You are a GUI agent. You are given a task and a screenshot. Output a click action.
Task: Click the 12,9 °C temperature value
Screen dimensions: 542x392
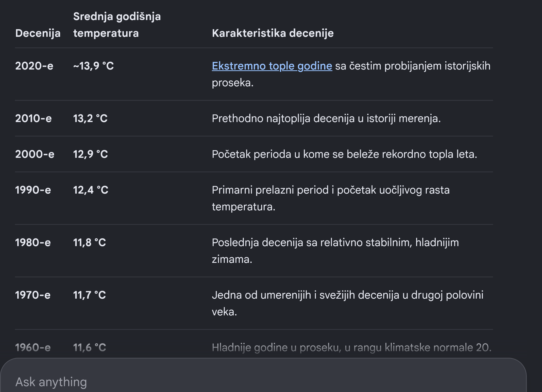pyautogui.click(x=91, y=154)
